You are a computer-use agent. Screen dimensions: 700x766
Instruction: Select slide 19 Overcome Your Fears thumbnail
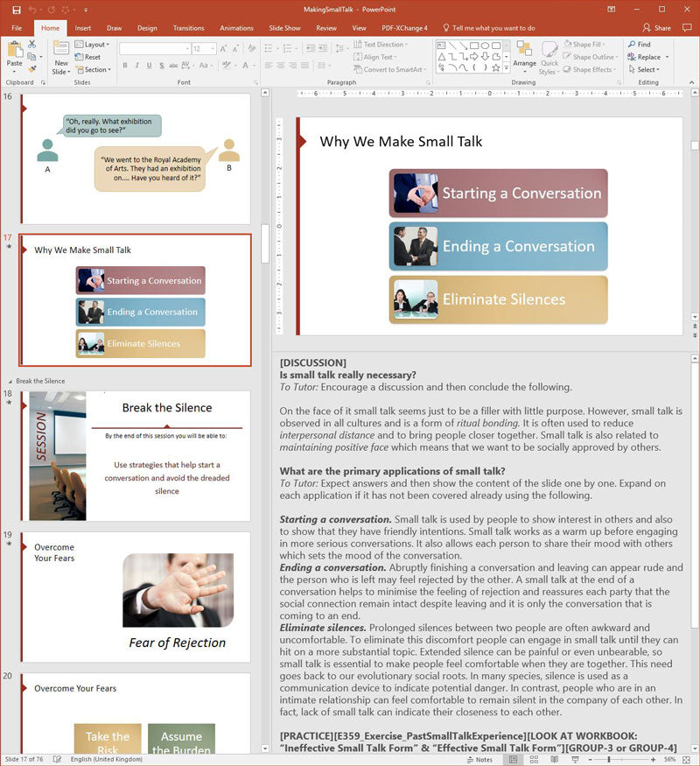point(135,597)
